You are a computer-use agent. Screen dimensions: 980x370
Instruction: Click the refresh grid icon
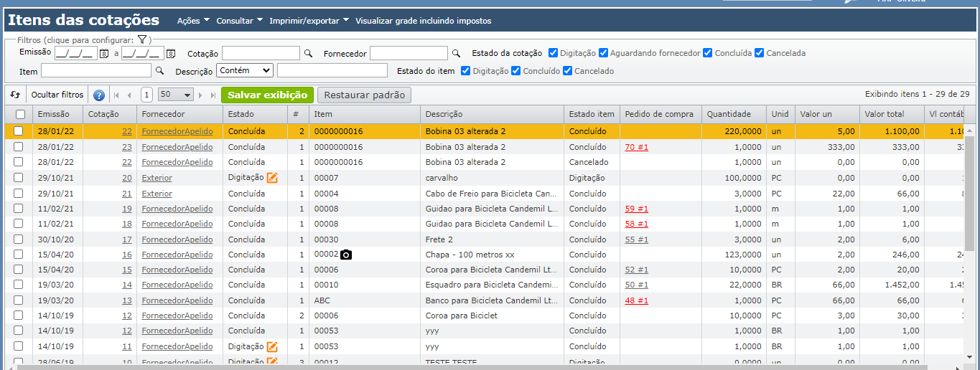point(15,95)
